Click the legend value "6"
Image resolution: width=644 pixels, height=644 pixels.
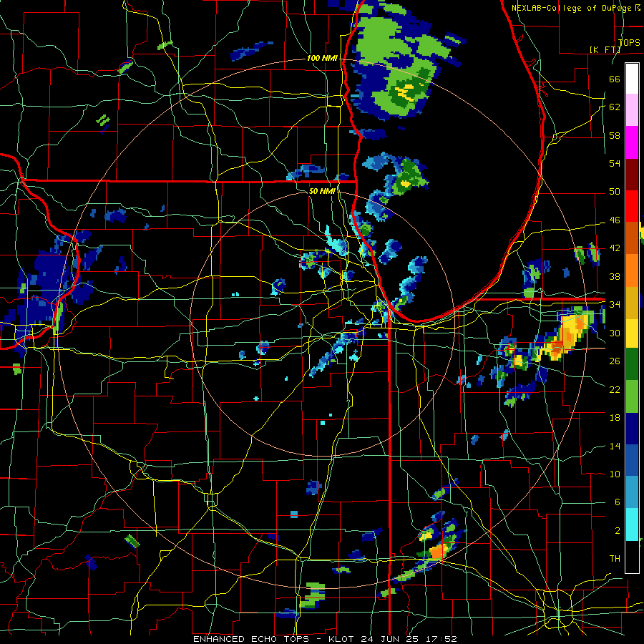pyautogui.click(x=617, y=502)
